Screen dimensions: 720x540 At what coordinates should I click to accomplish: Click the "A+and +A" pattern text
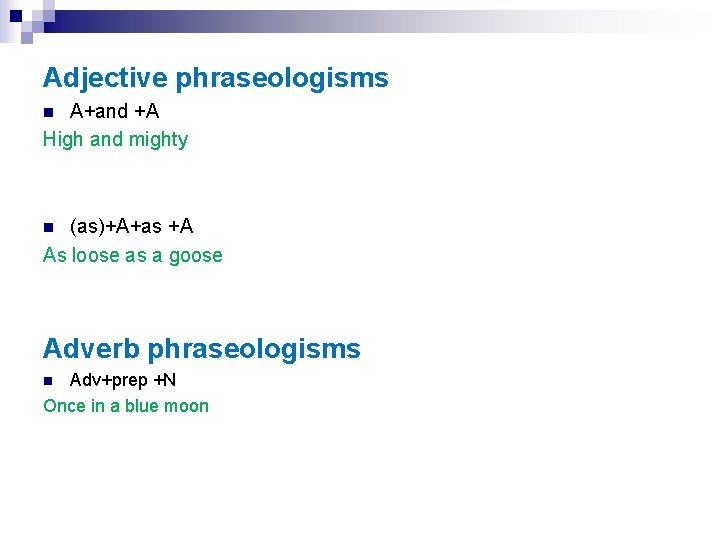[114, 111]
